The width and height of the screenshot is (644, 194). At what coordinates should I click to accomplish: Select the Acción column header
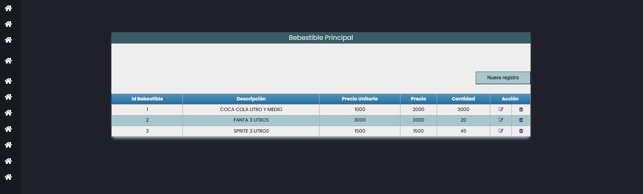[510, 99]
